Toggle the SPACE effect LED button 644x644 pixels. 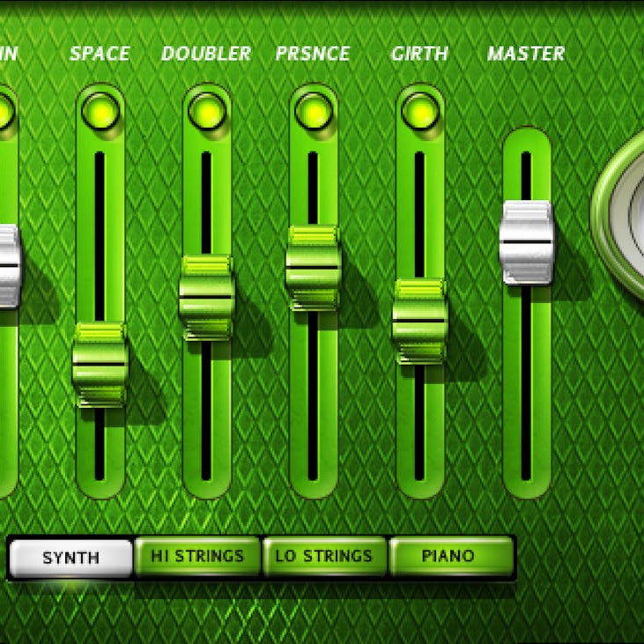pyautogui.click(x=100, y=111)
